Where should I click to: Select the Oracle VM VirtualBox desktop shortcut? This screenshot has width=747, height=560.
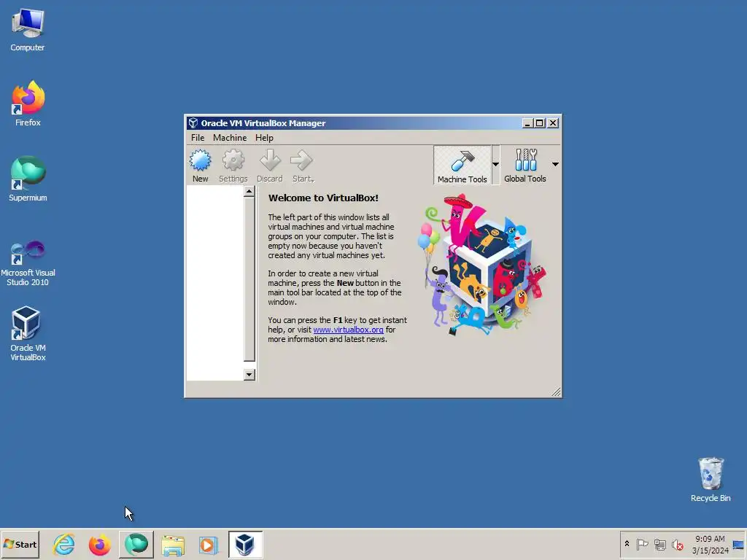[28, 333]
